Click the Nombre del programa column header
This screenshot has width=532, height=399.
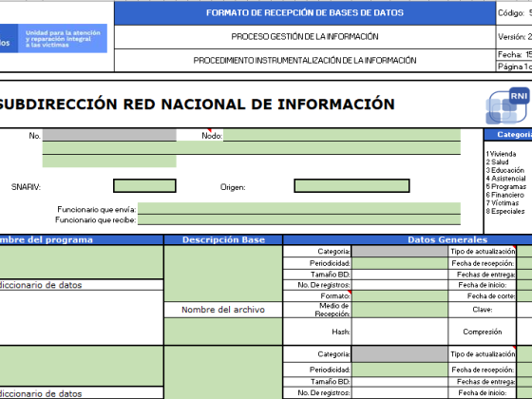tap(82, 239)
